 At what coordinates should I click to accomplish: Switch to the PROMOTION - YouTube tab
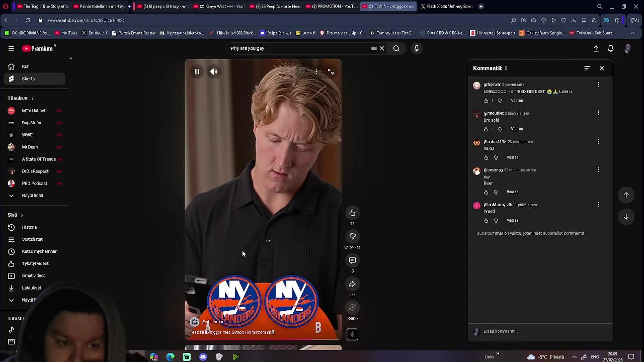pos(331,7)
